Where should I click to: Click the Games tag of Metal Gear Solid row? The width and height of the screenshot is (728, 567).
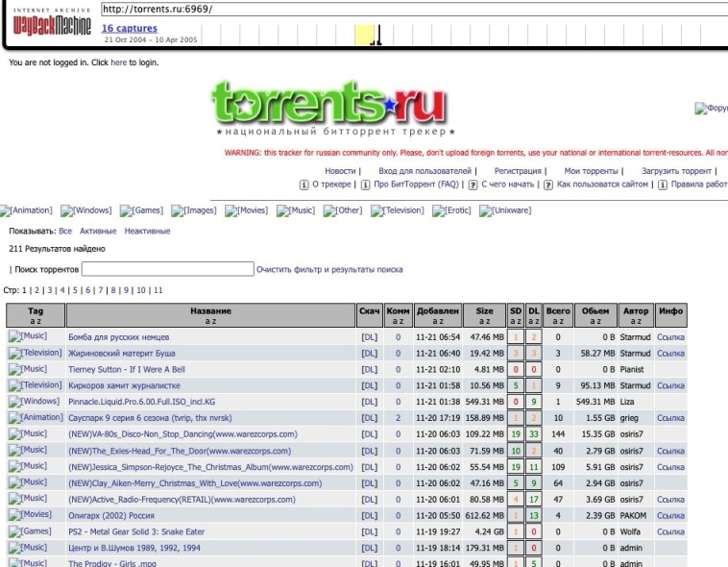click(30, 531)
